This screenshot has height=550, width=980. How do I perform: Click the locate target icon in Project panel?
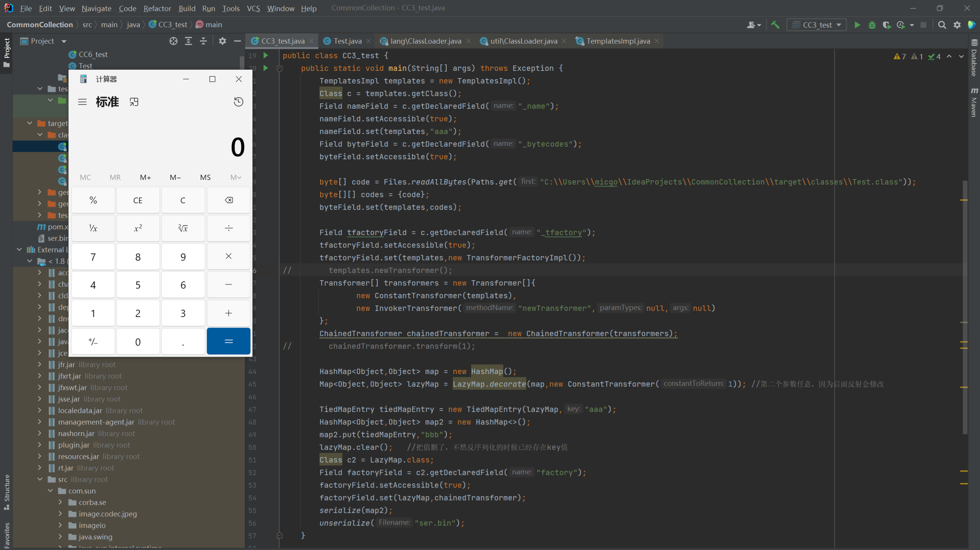tap(173, 41)
